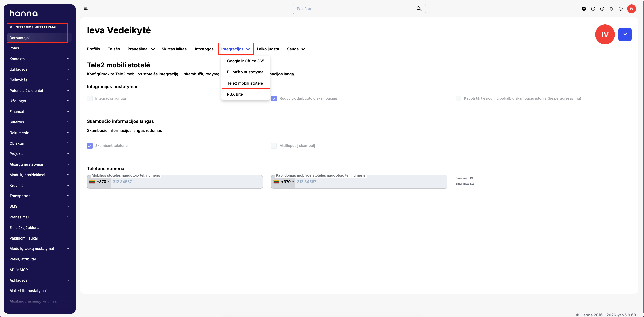The image size is (644, 317).
Task: Click the plus add icon in header
Action: pos(584,9)
